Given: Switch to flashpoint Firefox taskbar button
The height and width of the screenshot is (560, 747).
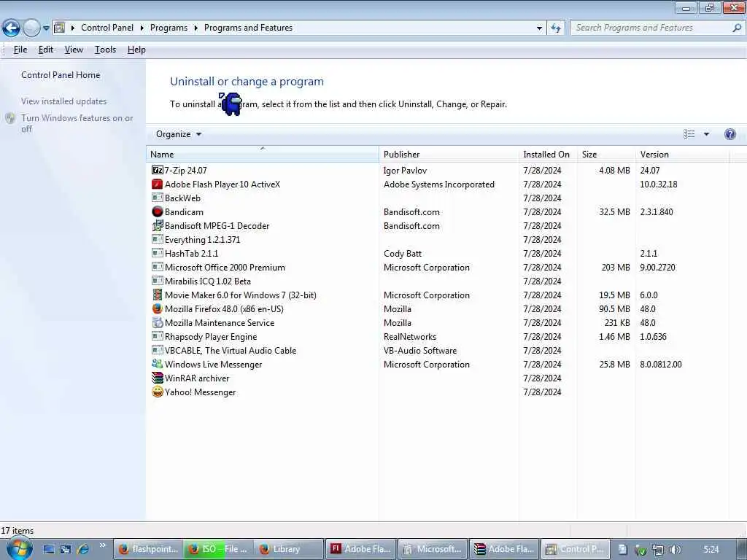Looking at the screenshot, I should 149,549.
